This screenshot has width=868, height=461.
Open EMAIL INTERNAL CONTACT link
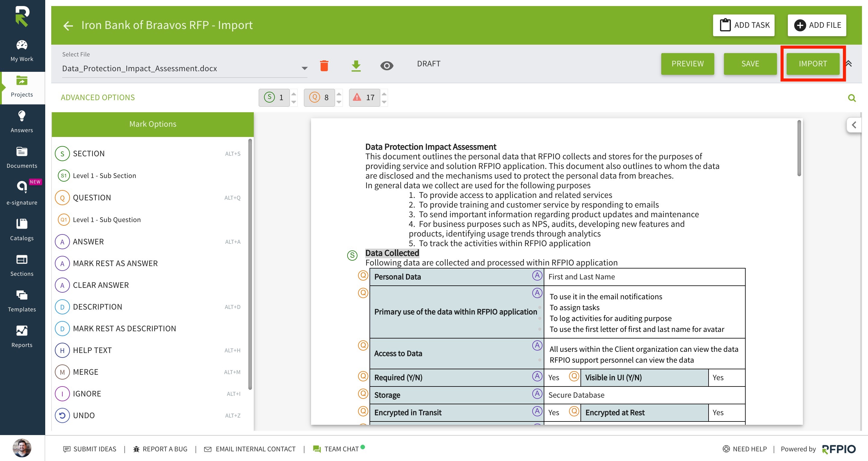(250, 449)
